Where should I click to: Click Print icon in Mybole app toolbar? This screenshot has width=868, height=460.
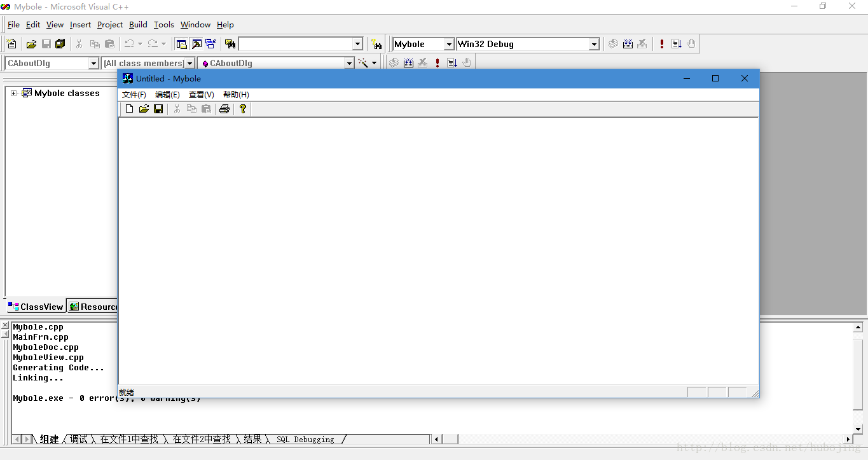(x=224, y=109)
